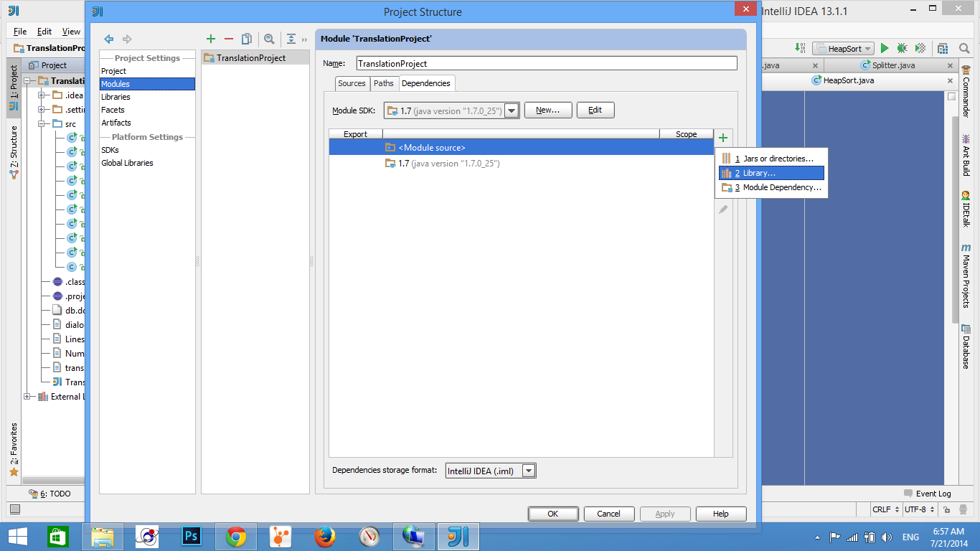The height and width of the screenshot is (551, 980).
Task: Click the edit dependency pencil icon
Action: [x=723, y=209]
